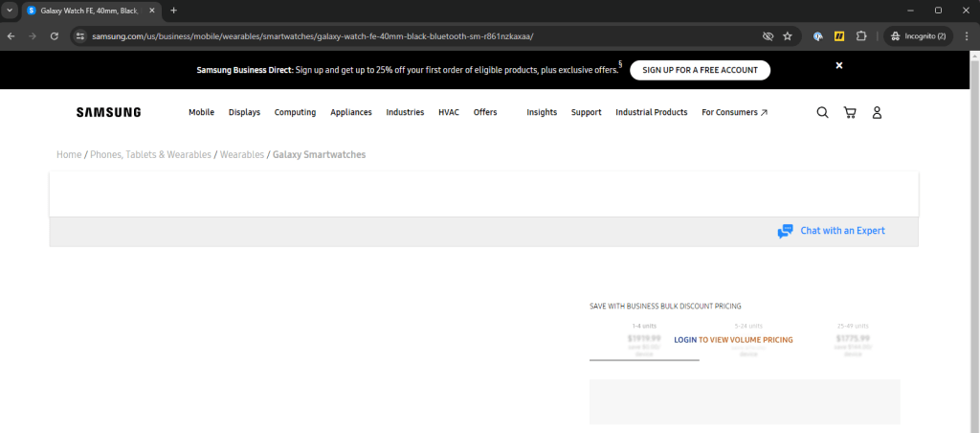Open the Appliances navigation menu
The image size is (980, 433).
(x=351, y=112)
